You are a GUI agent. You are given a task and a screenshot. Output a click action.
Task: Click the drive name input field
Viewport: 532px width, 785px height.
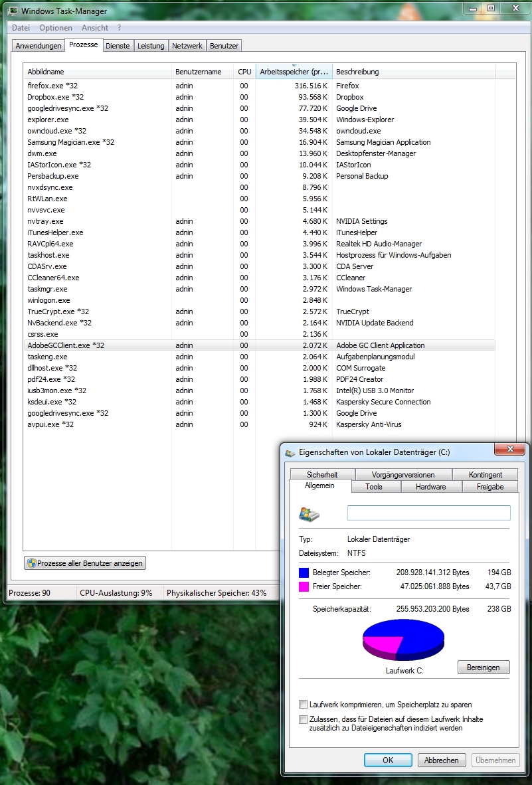pos(429,513)
